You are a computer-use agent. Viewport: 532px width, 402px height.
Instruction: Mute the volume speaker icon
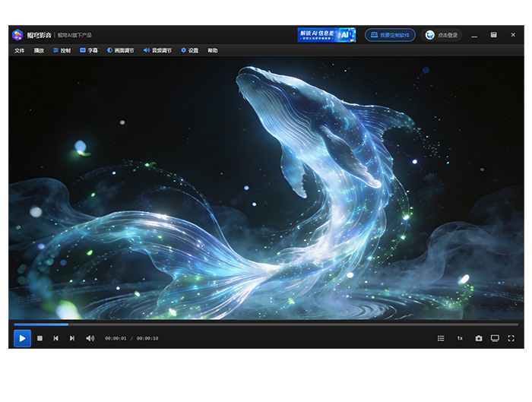pyautogui.click(x=90, y=338)
